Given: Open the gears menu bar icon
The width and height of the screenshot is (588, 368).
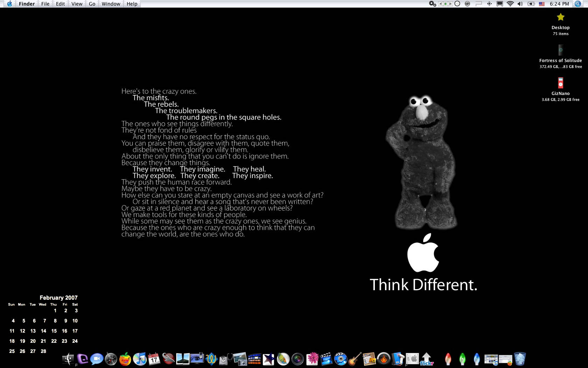Looking at the screenshot, I should point(433,4).
